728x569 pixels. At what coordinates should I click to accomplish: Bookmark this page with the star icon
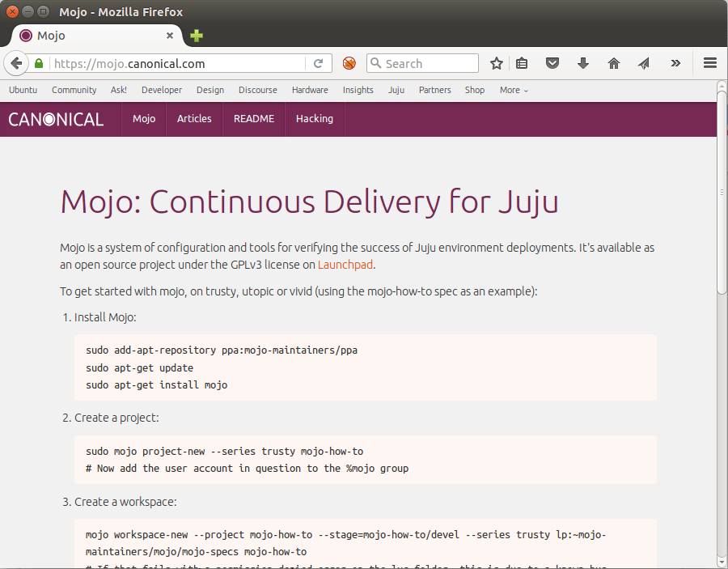497,63
